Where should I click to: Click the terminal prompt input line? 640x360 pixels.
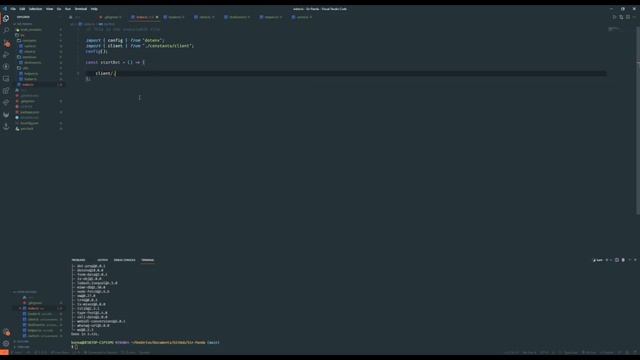point(75,347)
